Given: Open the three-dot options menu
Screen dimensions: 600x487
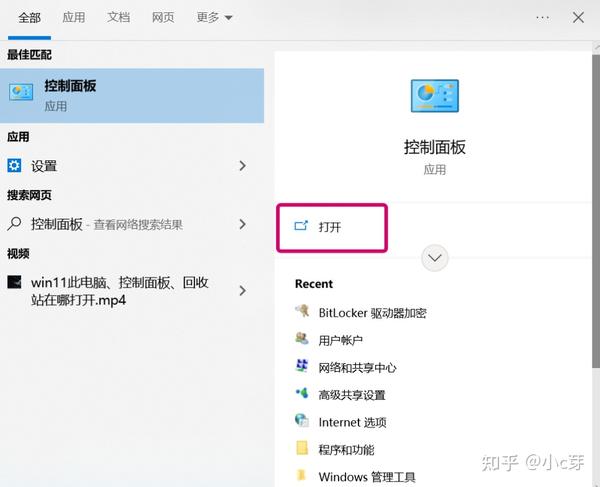Looking at the screenshot, I should tap(543, 18).
